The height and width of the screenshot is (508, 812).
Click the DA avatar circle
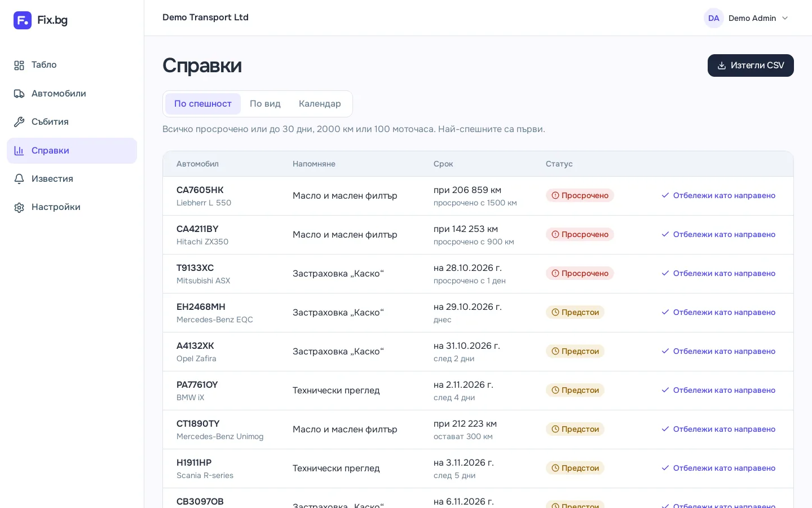pyautogui.click(x=714, y=18)
